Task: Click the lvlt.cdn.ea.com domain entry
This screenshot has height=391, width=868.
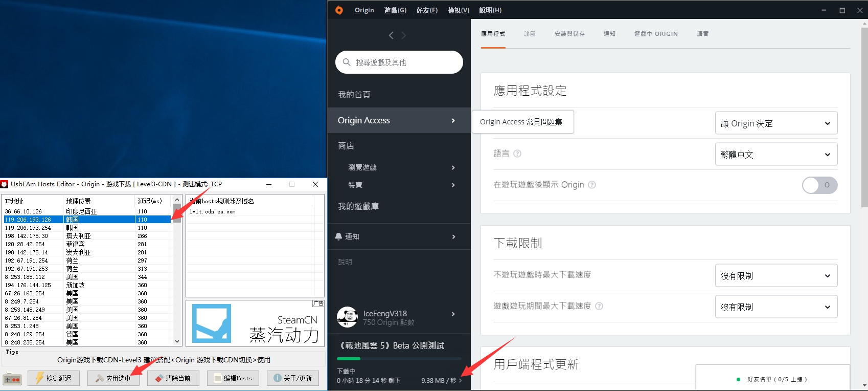Action: [212, 211]
